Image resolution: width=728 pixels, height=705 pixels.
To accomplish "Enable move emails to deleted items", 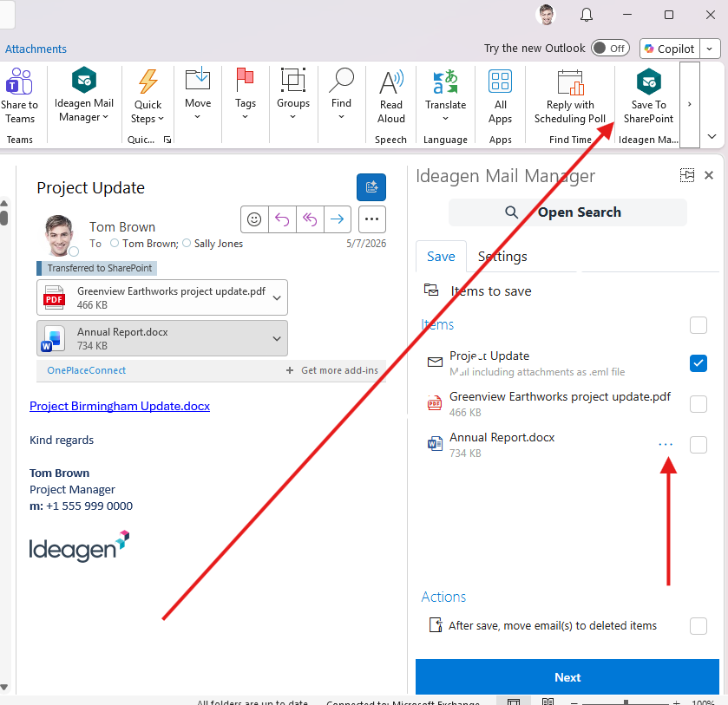I will (x=698, y=625).
